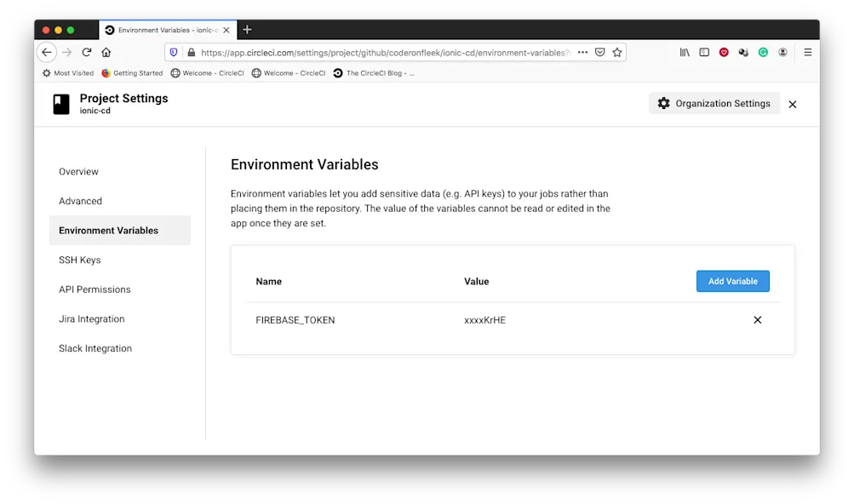Select the CircleCI project logo

[60, 104]
